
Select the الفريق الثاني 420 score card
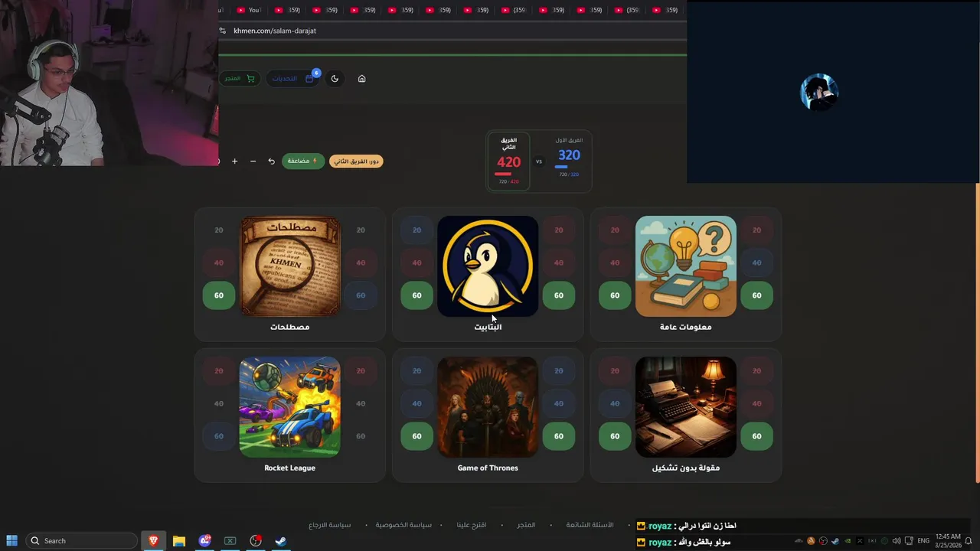508,161
